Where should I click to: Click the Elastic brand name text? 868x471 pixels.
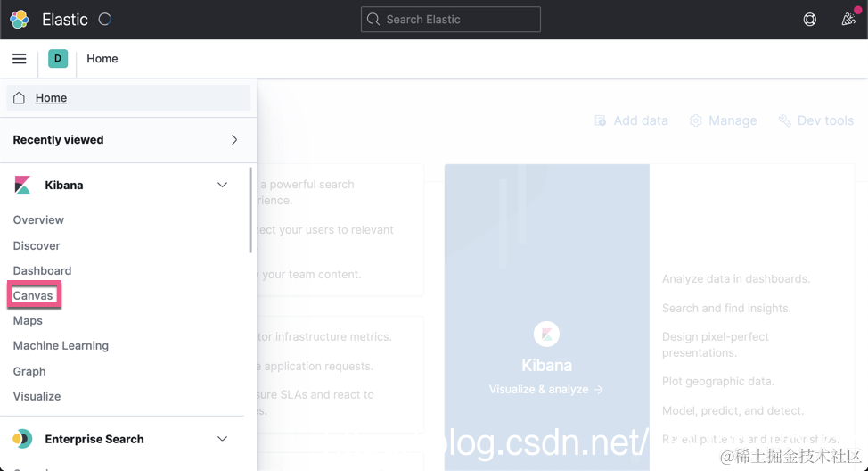[65, 20]
